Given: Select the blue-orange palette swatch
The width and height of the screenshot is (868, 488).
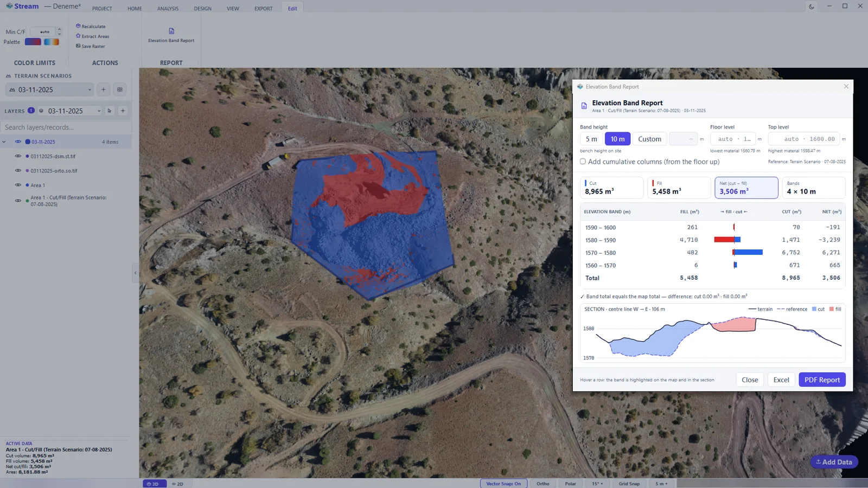Looking at the screenshot, I should tap(52, 42).
